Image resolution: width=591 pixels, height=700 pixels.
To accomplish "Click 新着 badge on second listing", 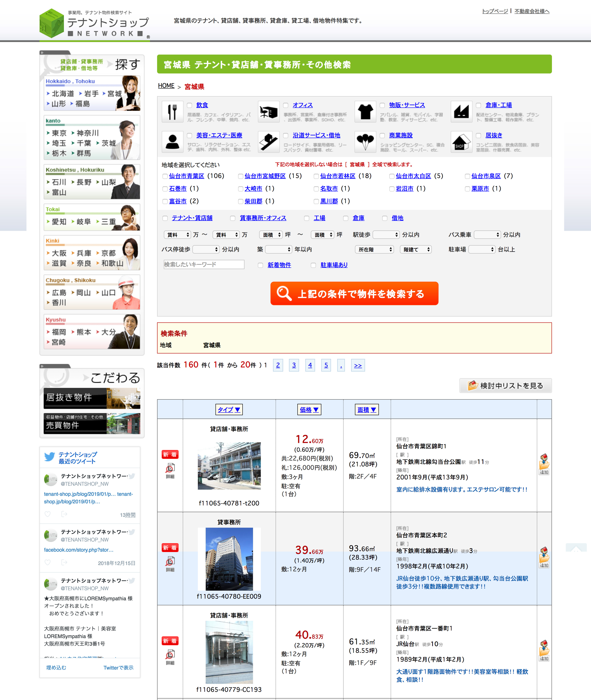I will coord(170,548).
